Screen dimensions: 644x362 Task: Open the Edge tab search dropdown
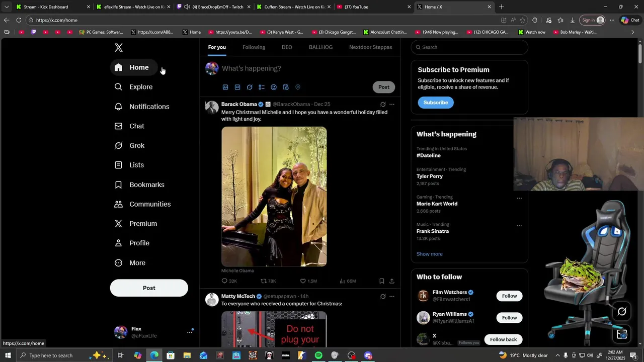point(6,7)
